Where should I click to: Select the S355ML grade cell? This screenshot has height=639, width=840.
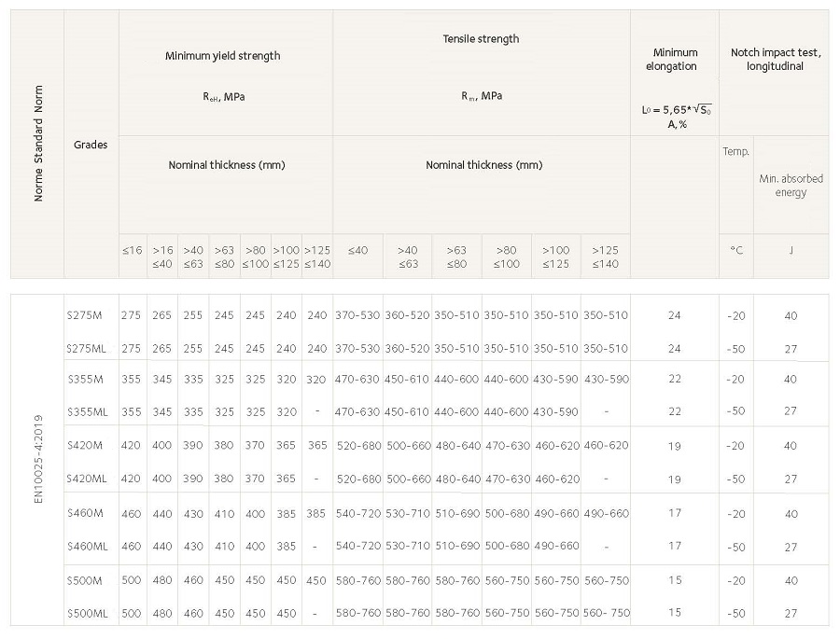point(88,412)
